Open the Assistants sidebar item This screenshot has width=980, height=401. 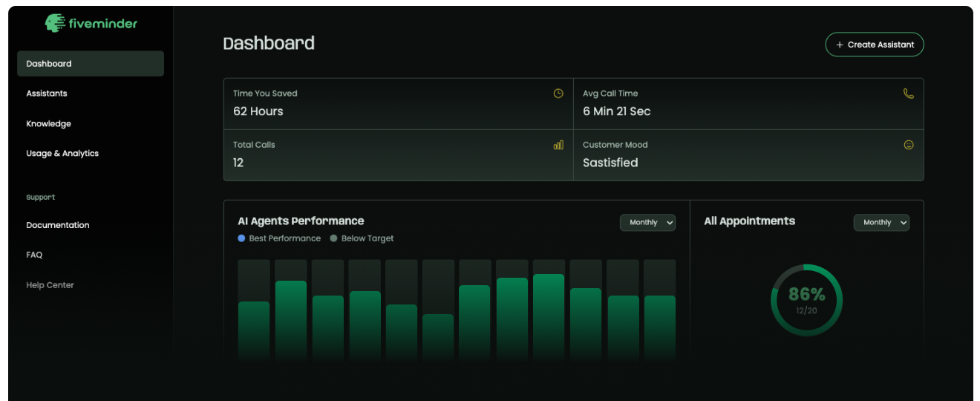(47, 94)
